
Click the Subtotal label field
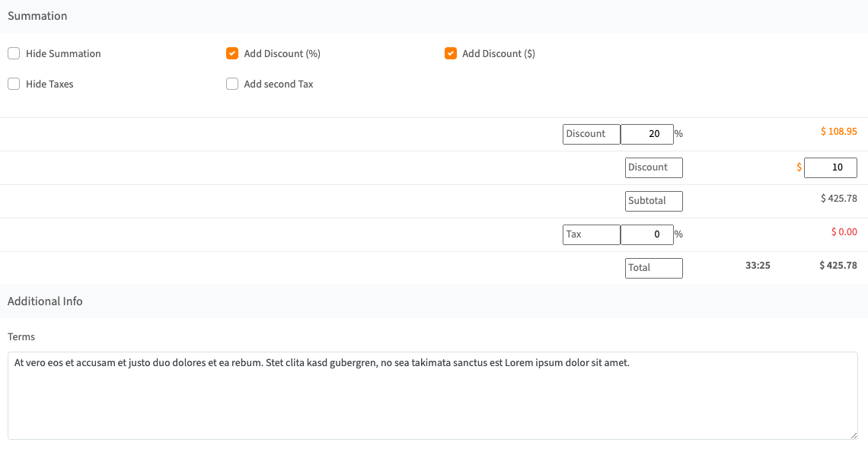[x=654, y=202]
